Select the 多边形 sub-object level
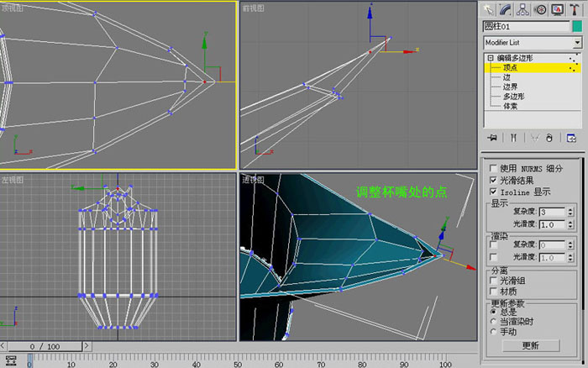The image size is (588, 368). pos(514,97)
